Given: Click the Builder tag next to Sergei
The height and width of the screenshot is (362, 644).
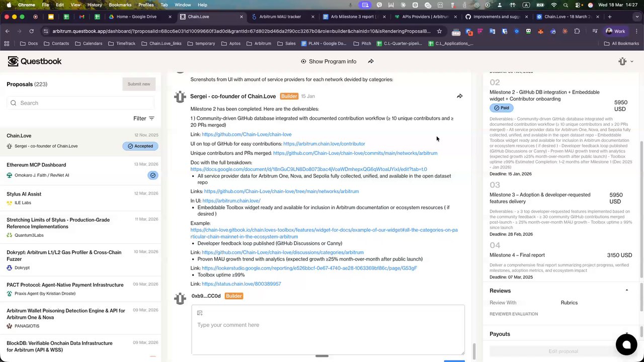Looking at the screenshot, I should [x=289, y=97].
